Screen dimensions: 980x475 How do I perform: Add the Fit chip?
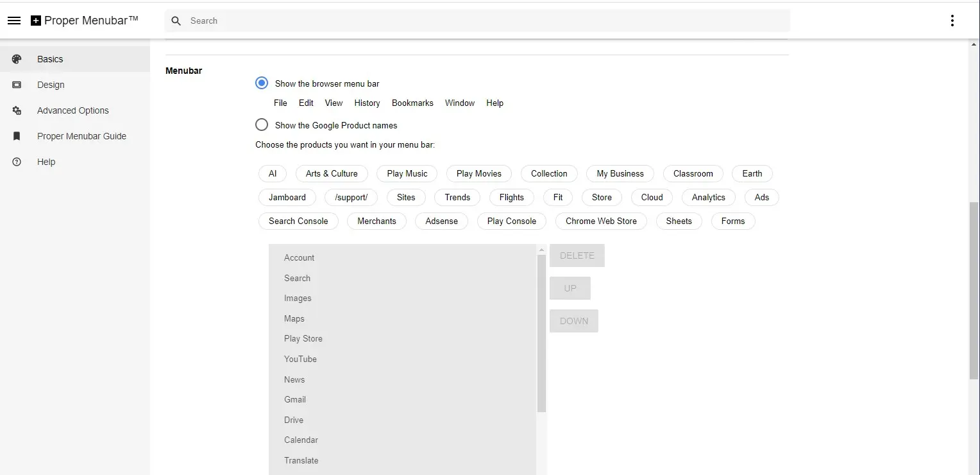tap(558, 197)
